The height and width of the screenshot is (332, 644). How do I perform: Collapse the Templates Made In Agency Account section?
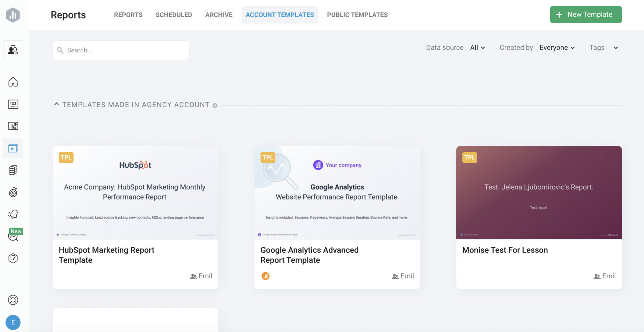pyautogui.click(x=57, y=104)
